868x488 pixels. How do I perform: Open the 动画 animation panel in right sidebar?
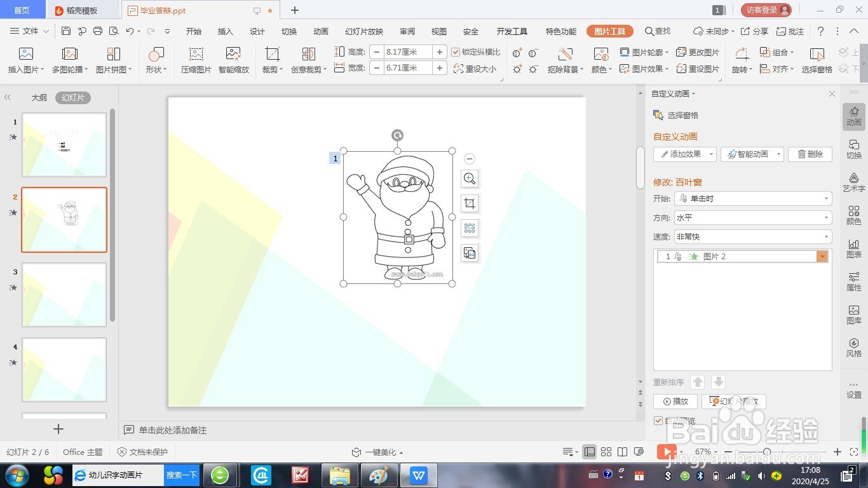pos(854,116)
